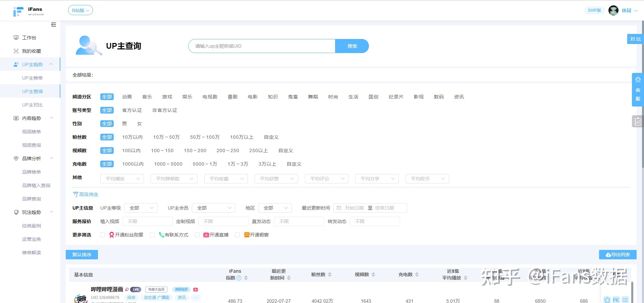Click the 搜索 button
Viewport: 644px width, 303px height.
click(352, 46)
